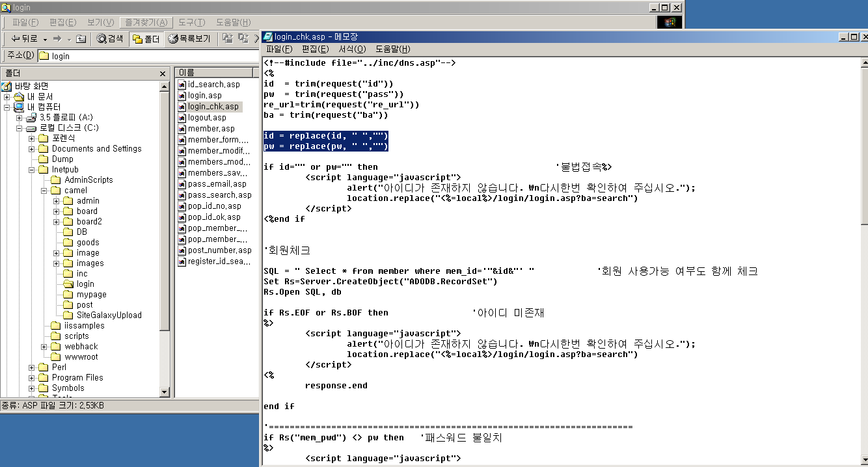Open the 검색 search toolbar button
Image resolution: width=868 pixels, height=467 pixels.
click(x=110, y=39)
